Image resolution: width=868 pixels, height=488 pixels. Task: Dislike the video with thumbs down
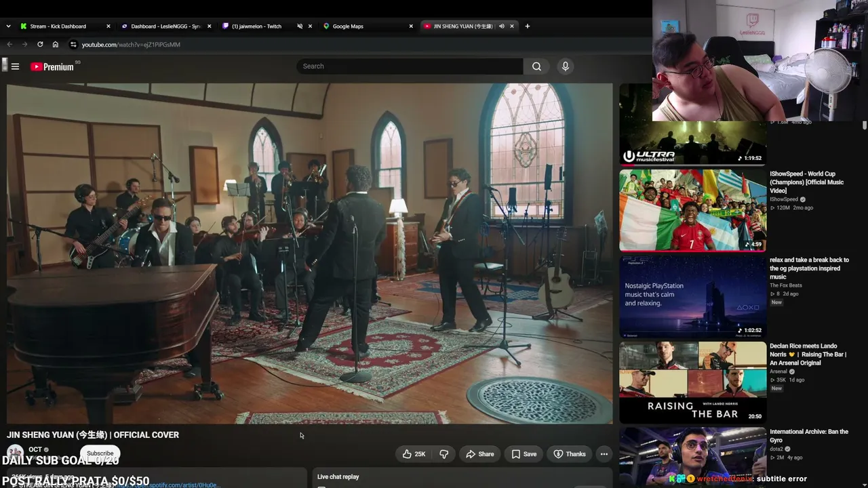point(444,454)
